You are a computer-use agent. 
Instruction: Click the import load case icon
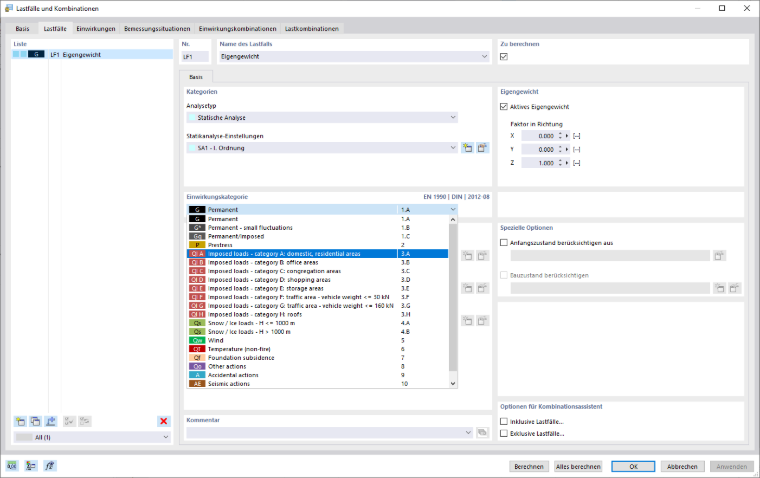click(x=51, y=421)
